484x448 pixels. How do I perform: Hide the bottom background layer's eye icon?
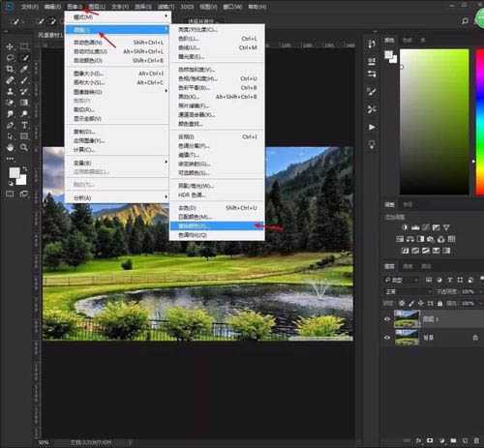click(x=387, y=338)
